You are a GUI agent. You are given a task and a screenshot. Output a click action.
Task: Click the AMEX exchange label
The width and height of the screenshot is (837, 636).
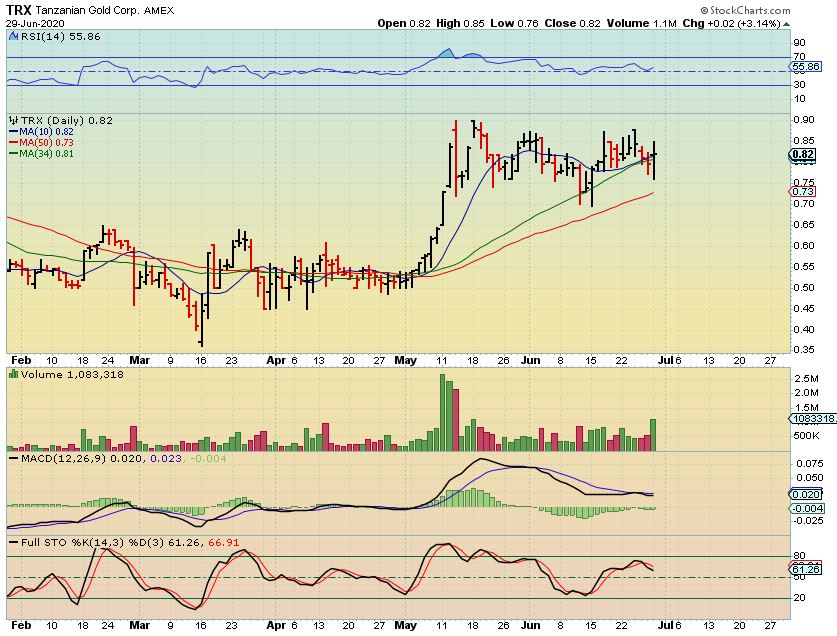pyautogui.click(x=159, y=11)
